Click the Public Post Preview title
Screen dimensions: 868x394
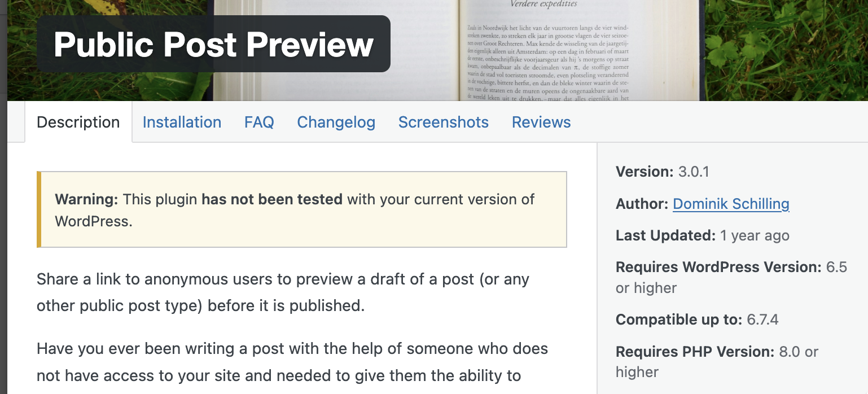tap(213, 45)
